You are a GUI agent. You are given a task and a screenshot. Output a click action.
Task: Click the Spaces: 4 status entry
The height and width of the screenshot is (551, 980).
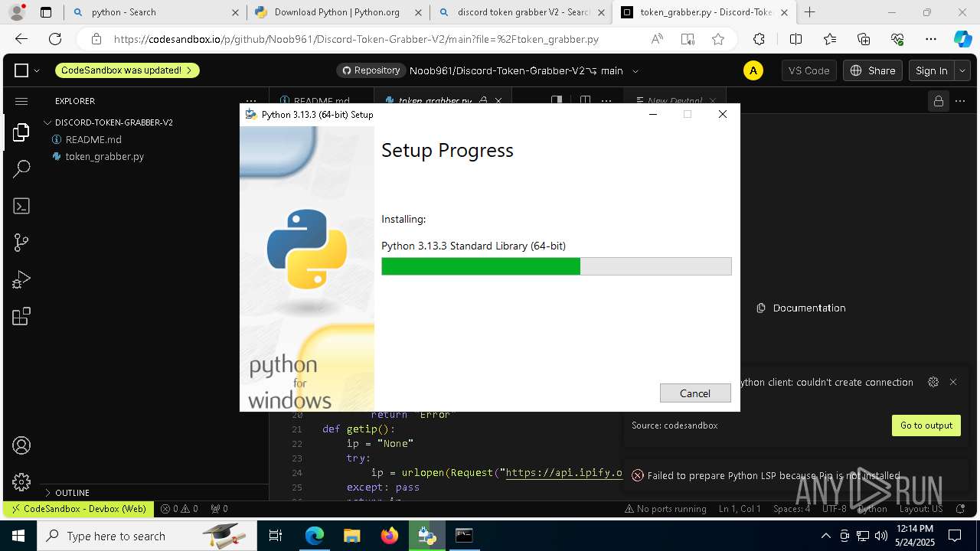click(x=791, y=508)
